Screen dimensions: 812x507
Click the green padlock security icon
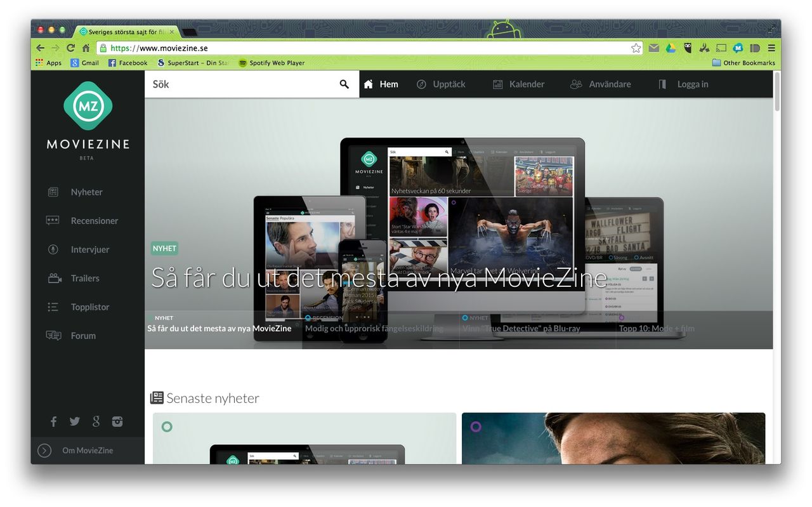102,48
